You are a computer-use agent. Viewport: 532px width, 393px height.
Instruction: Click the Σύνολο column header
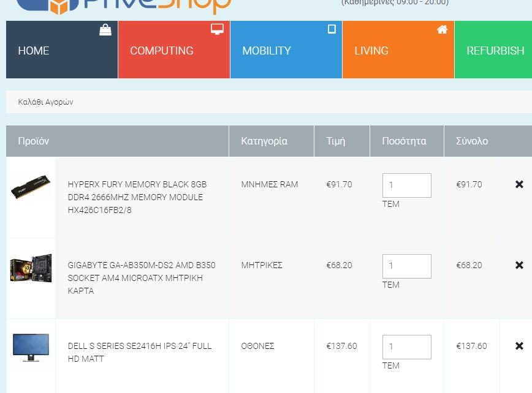488,141
